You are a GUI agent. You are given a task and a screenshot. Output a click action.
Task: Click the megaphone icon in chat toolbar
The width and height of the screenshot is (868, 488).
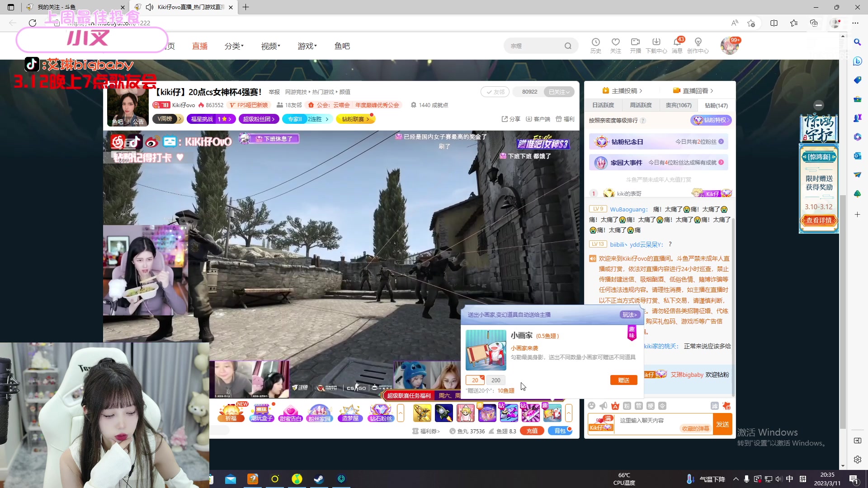point(604,406)
